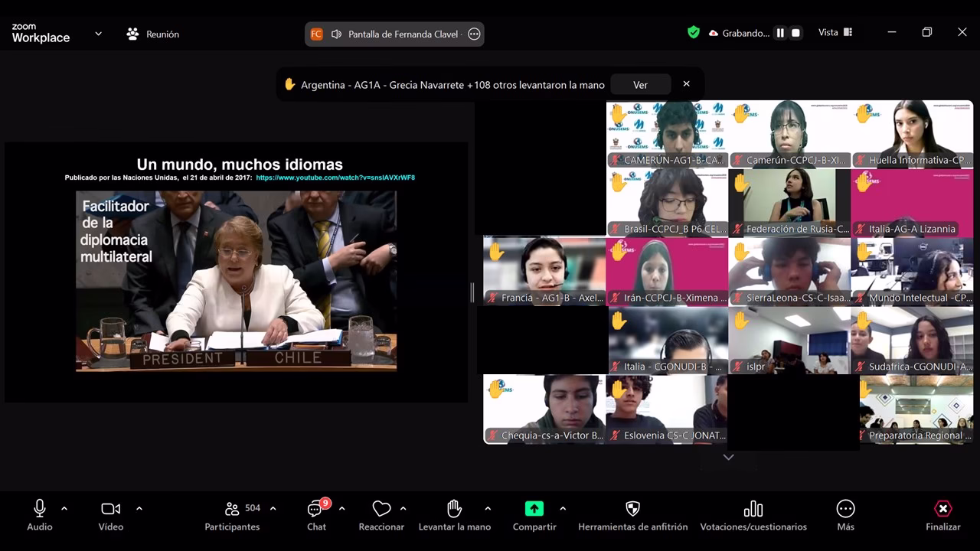Pause the recording
This screenshot has height=551, width=980.
(780, 33)
